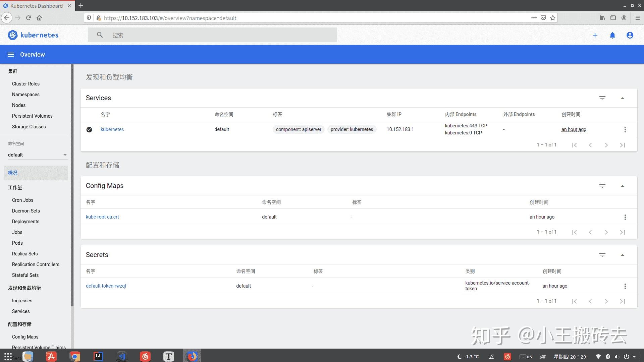Toggle the hamburger menu beside Overview
Screen dimensions: 644x362
point(11,55)
